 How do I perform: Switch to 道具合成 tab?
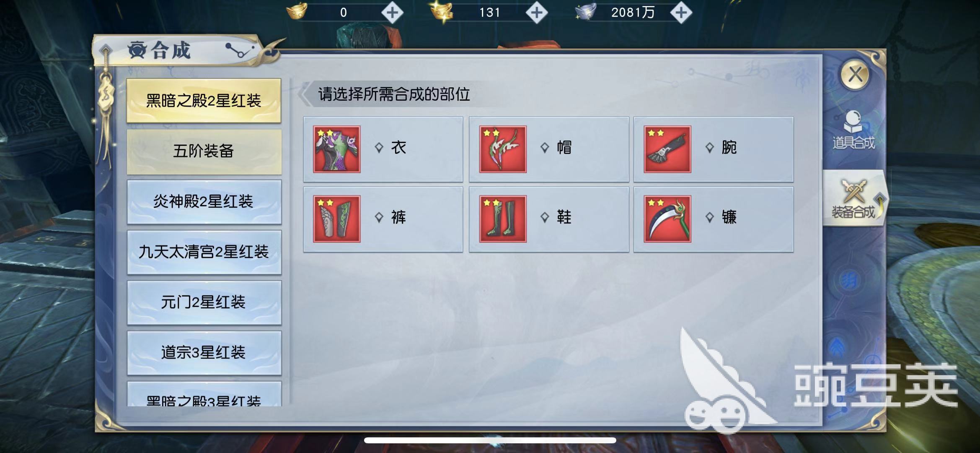click(853, 130)
